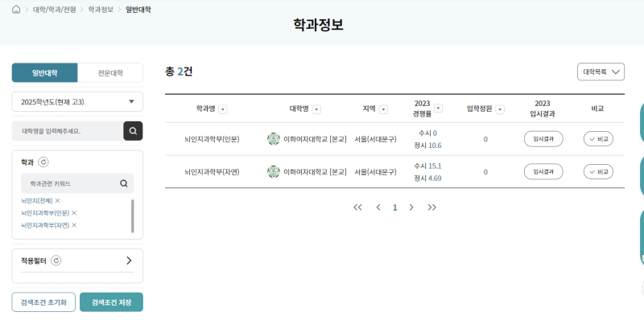Go to next page arrow
The height and width of the screenshot is (320, 644).
point(411,207)
